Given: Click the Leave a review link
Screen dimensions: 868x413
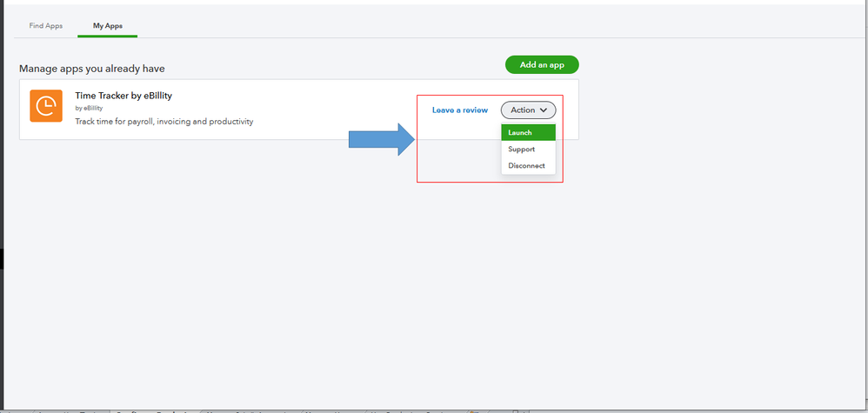Looking at the screenshot, I should tap(460, 110).
